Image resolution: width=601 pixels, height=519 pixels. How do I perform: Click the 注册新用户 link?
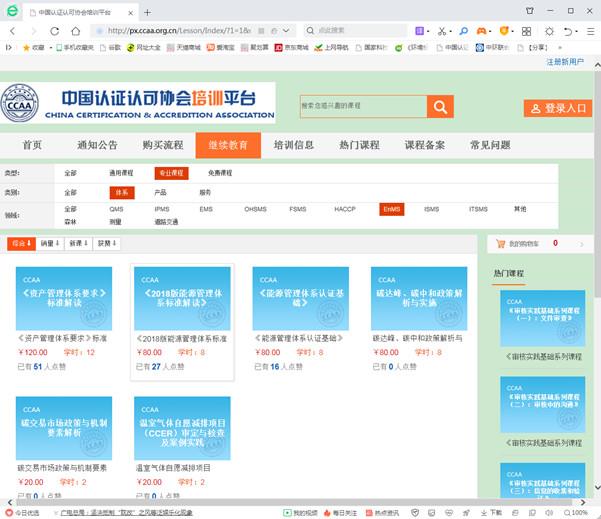pyautogui.click(x=565, y=62)
